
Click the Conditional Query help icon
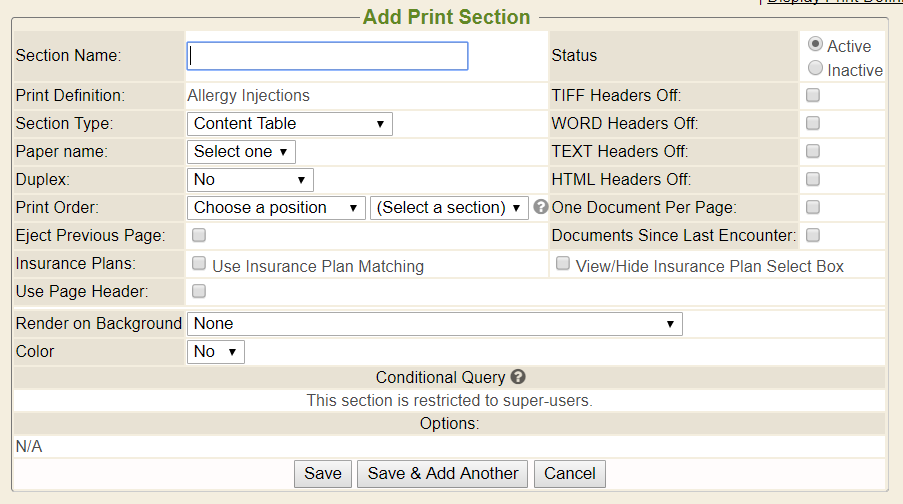[x=518, y=377]
